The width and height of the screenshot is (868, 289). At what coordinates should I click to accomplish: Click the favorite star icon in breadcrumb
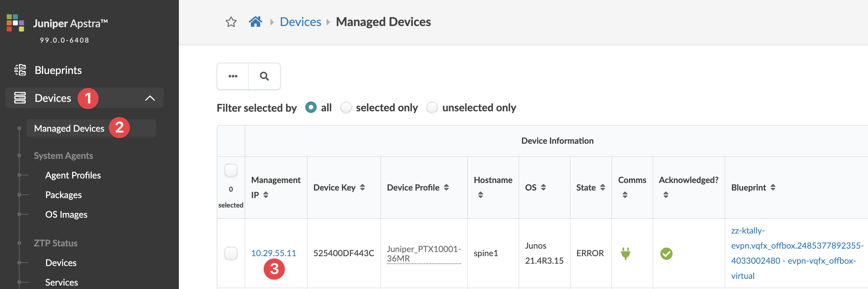coord(231,22)
